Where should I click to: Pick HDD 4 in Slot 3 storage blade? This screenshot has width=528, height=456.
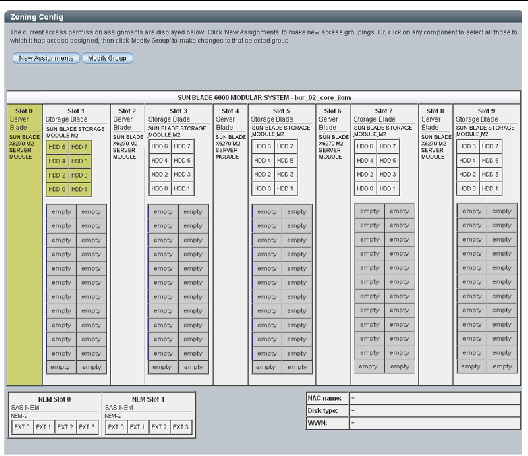[160, 161]
